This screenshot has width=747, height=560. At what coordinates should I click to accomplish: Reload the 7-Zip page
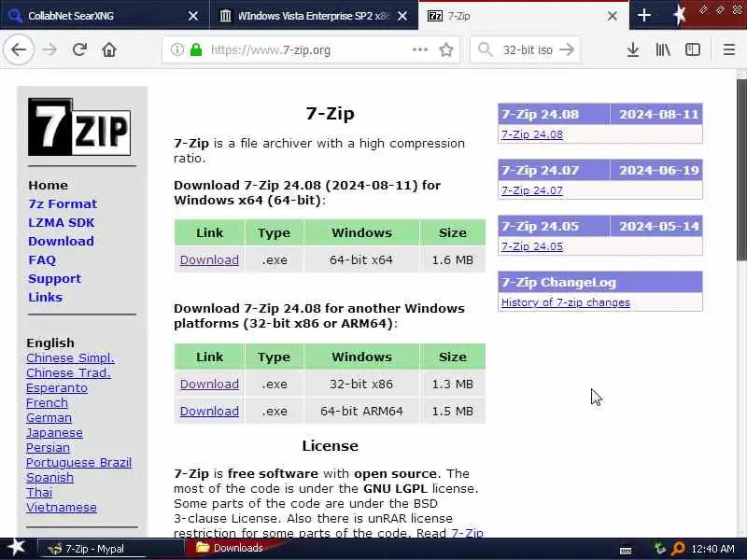pyautogui.click(x=79, y=49)
